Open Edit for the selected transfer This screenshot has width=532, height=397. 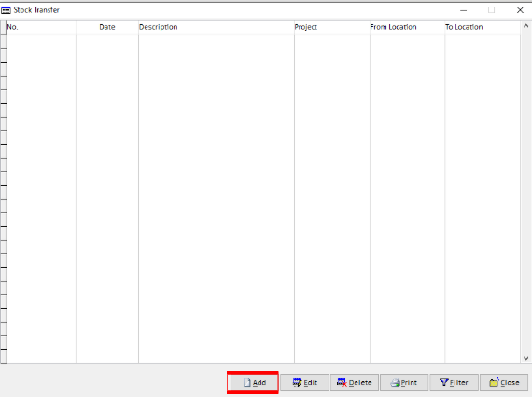[304, 383]
